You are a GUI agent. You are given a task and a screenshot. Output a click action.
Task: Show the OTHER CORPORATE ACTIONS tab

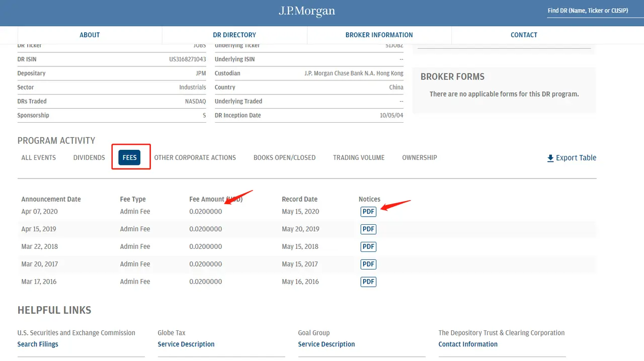[195, 158]
